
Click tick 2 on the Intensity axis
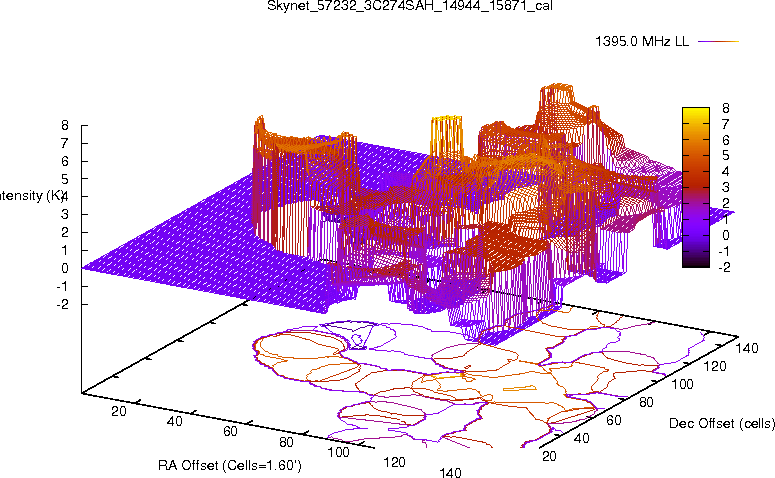(x=65, y=232)
